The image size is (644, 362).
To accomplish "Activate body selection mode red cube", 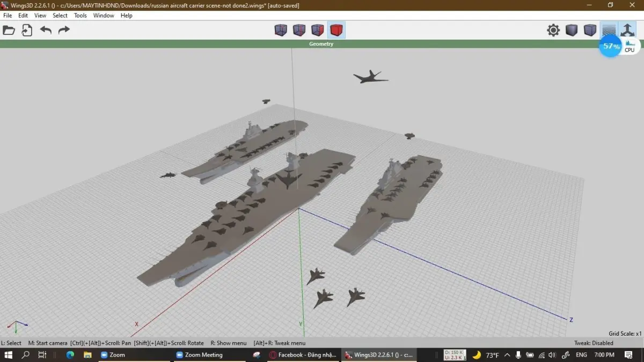I will point(336,30).
